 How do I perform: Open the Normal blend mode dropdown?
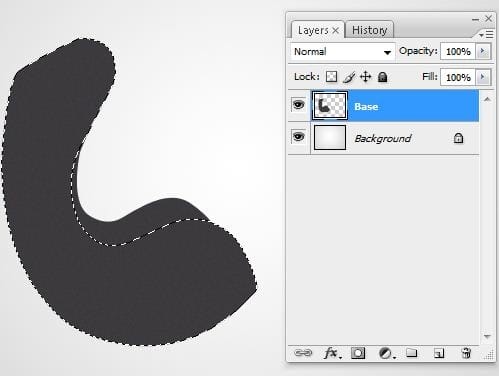point(342,52)
